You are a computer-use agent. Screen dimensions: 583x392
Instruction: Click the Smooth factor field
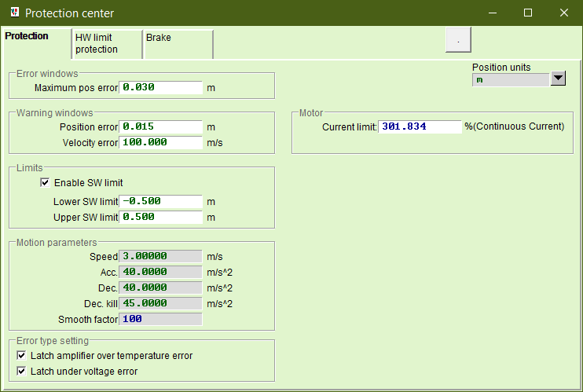(160, 320)
